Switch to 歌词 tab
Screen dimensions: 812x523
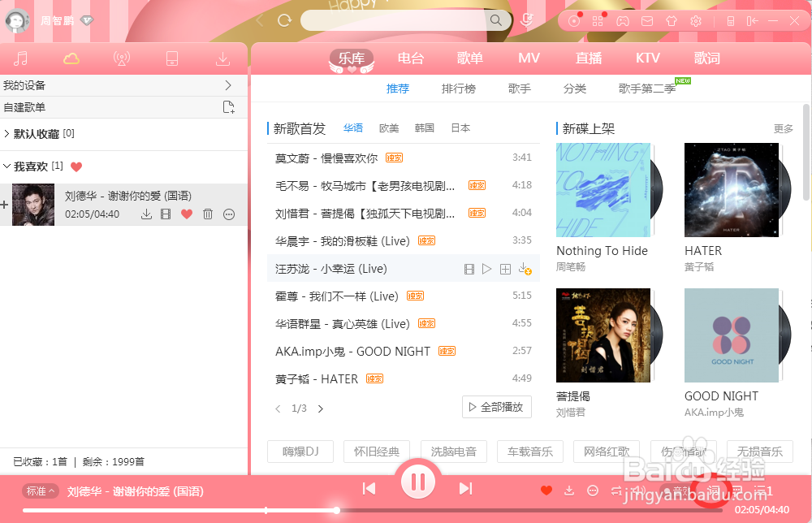(707, 58)
